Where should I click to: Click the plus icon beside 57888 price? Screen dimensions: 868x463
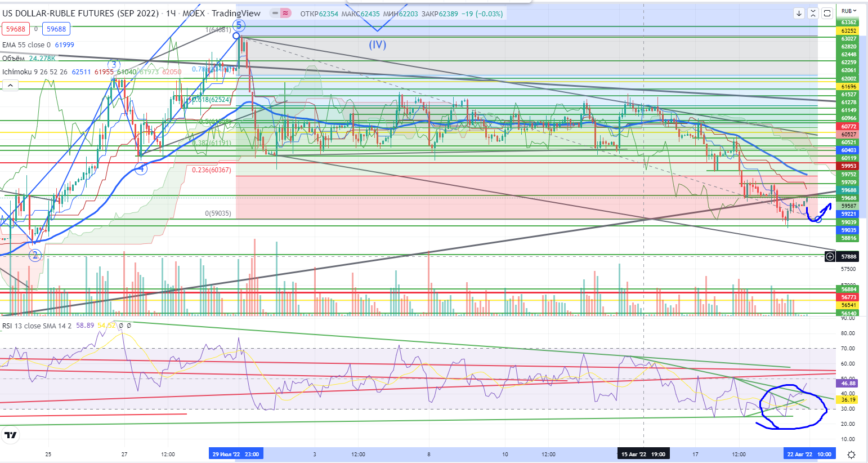[830, 257]
